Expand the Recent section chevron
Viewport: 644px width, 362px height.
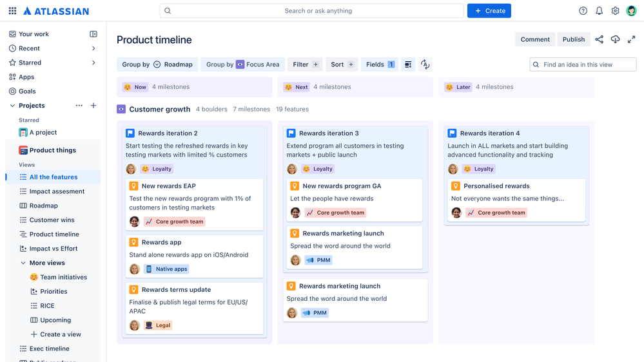(93, 48)
